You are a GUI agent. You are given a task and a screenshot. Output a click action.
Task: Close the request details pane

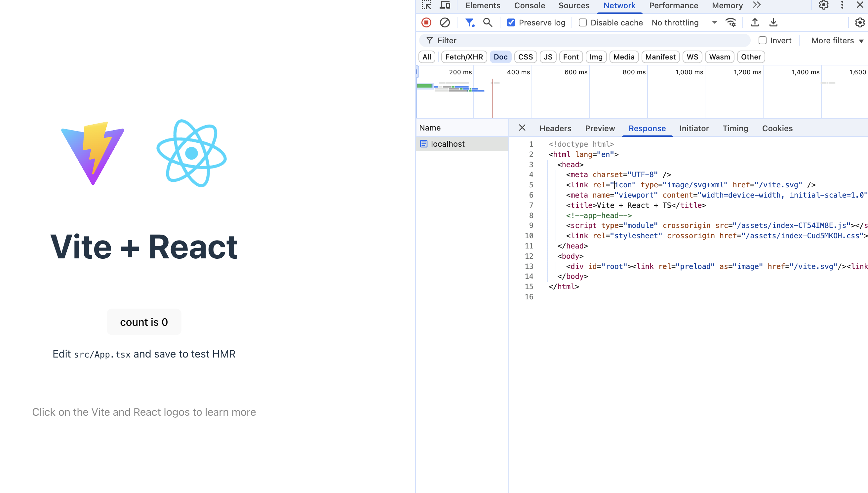[522, 128]
